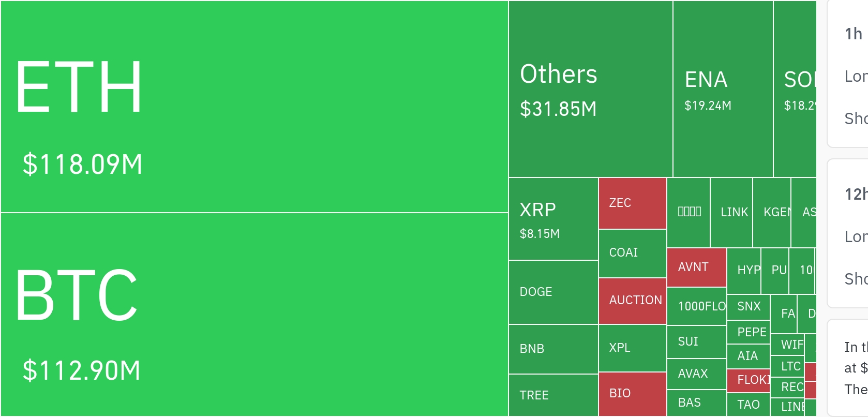Select the LINK tile
The width and height of the screenshot is (868, 417).
tap(731, 213)
